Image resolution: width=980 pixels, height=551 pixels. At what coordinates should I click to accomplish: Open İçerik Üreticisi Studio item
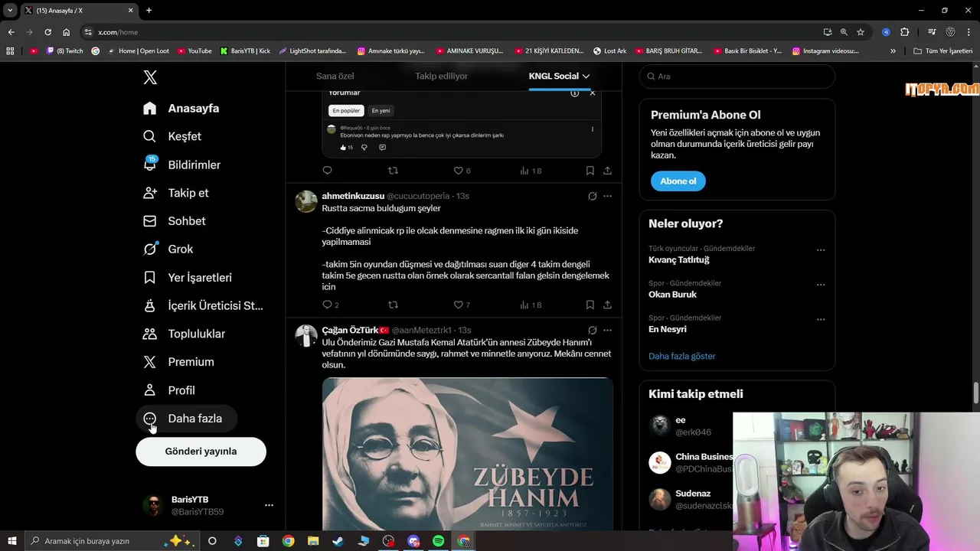204,306
